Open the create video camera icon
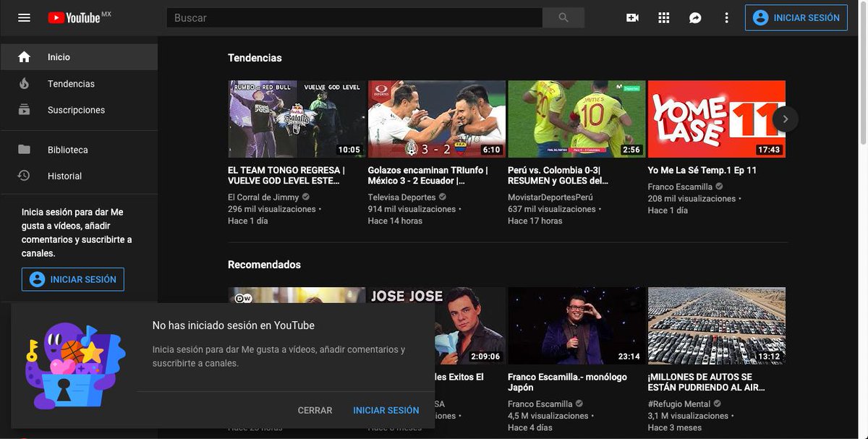The width and height of the screenshot is (868, 439). click(x=632, y=18)
